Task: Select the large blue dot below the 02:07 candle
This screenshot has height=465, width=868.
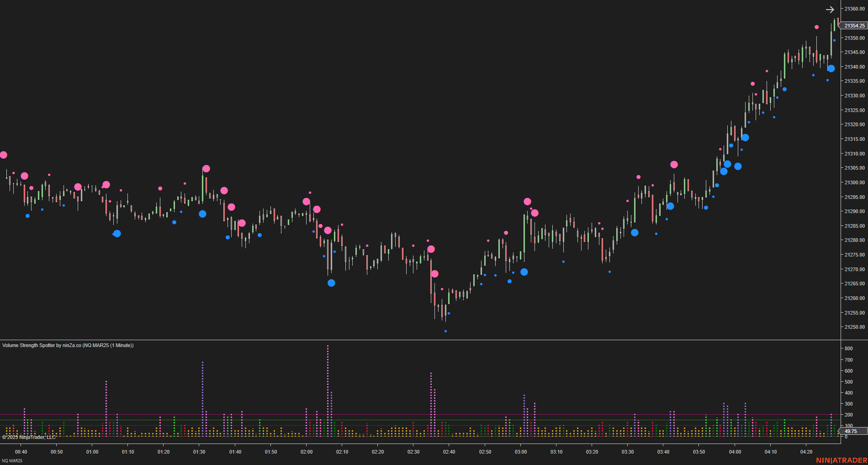Action: click(x=331, y=283)
